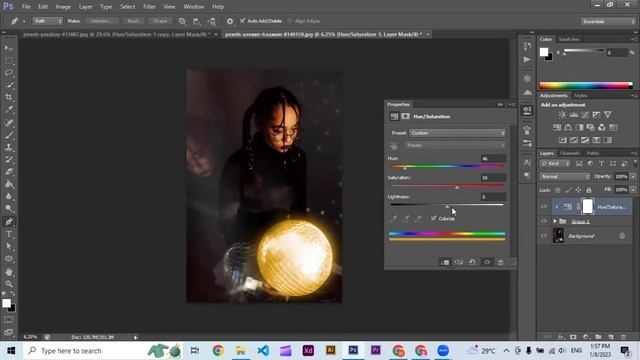Add a Levels adjustment
Screen dimensions: 640x360
573,115
